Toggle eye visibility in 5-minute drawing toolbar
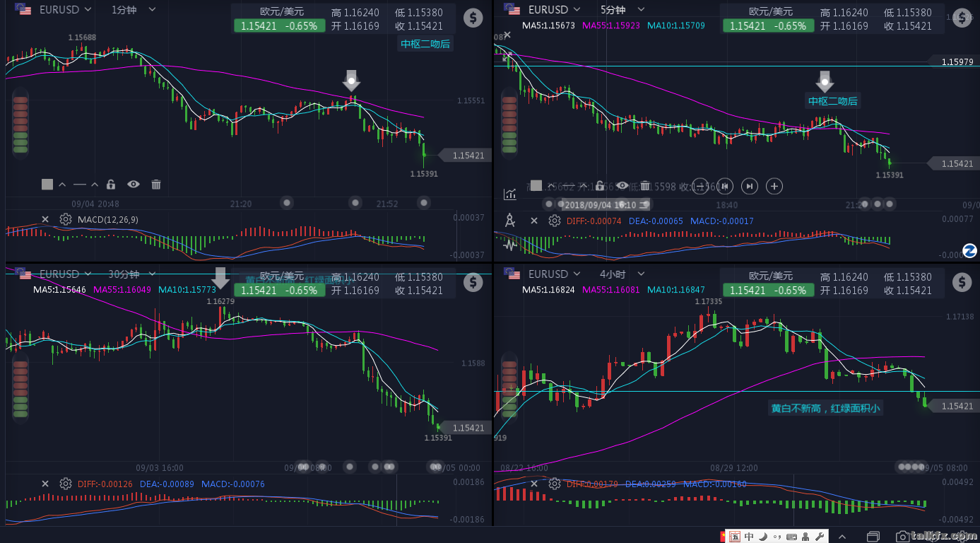Image resolution: width=980 pixels, height=543 pixels. [x=622, y=186]
